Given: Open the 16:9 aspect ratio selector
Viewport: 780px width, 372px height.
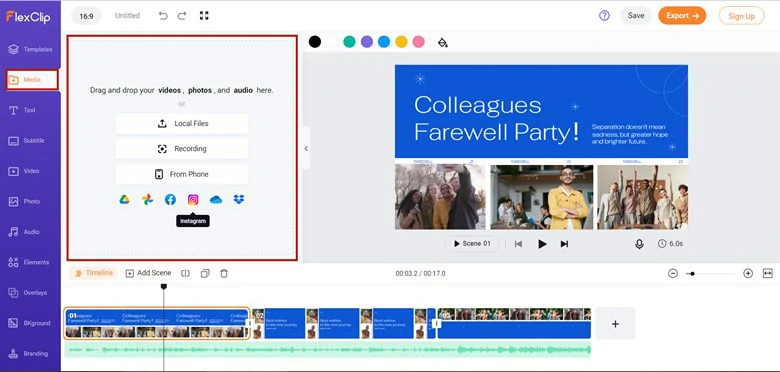Looking at the screenshot, I should [x=87, y=16].
